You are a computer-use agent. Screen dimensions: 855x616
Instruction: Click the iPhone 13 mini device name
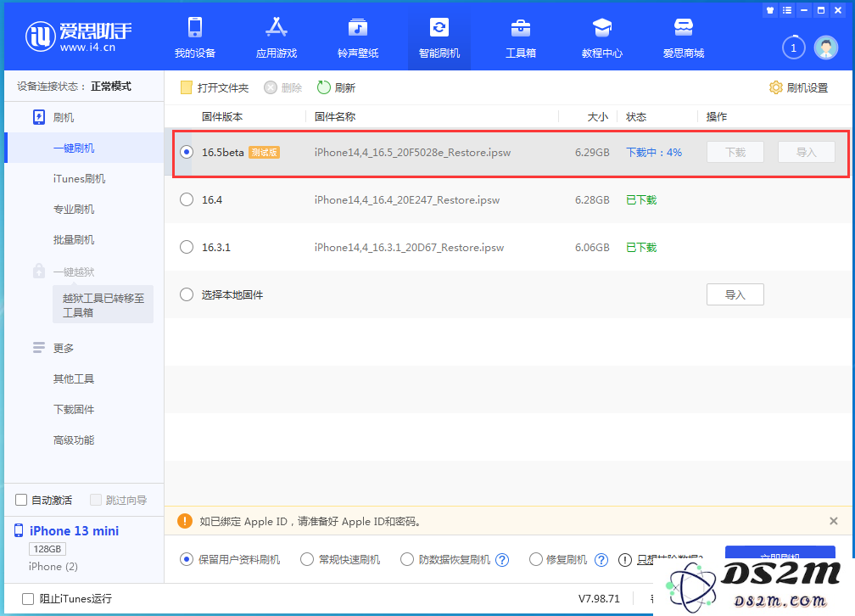74,531
